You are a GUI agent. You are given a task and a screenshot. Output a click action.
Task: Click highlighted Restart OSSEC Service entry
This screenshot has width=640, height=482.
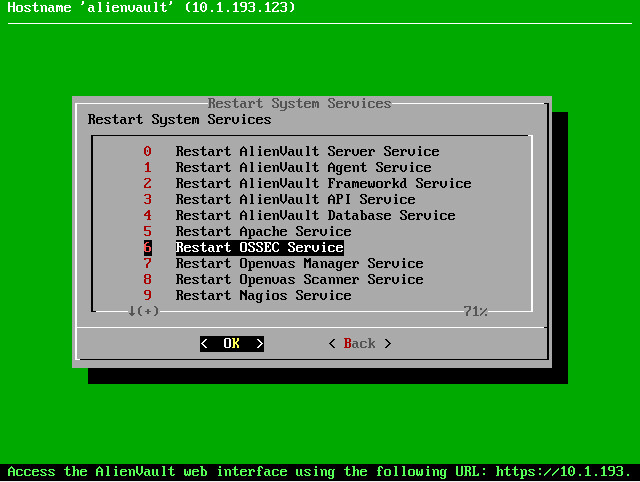pyautogui.click(x=260, y=247)
